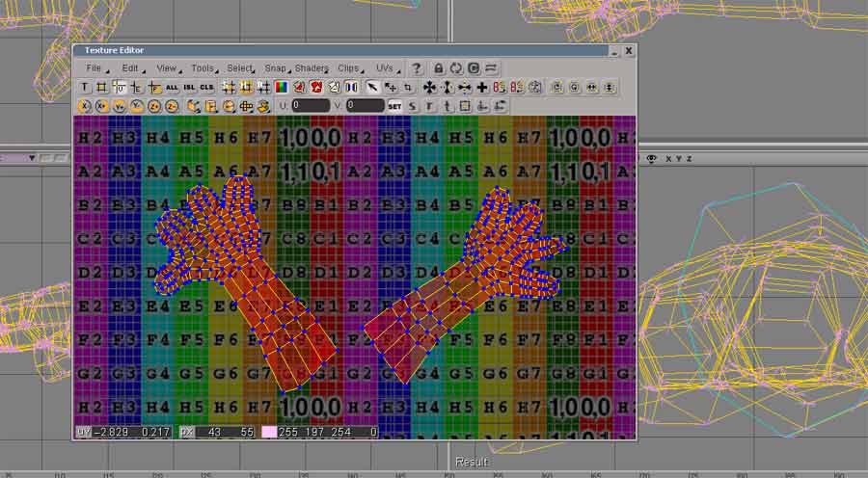Open the File menu
Viewport: 868px width, 478px height.
point(94,68)
